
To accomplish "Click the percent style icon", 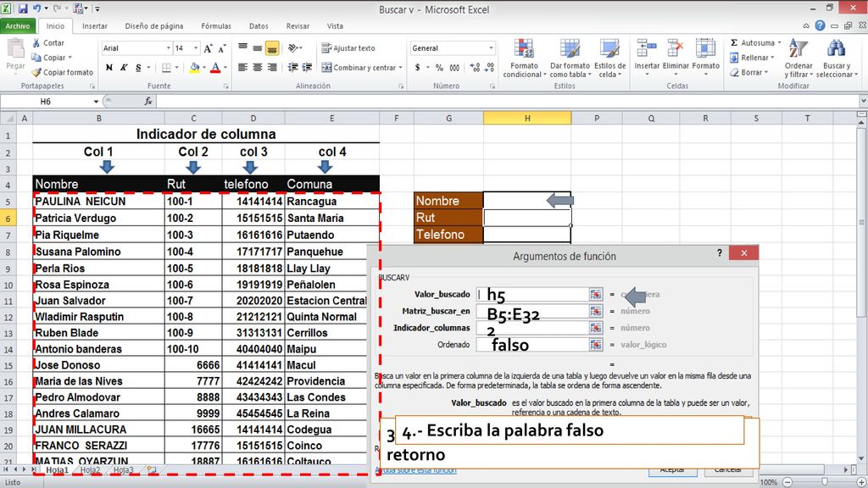I will (x=439, y=68).
